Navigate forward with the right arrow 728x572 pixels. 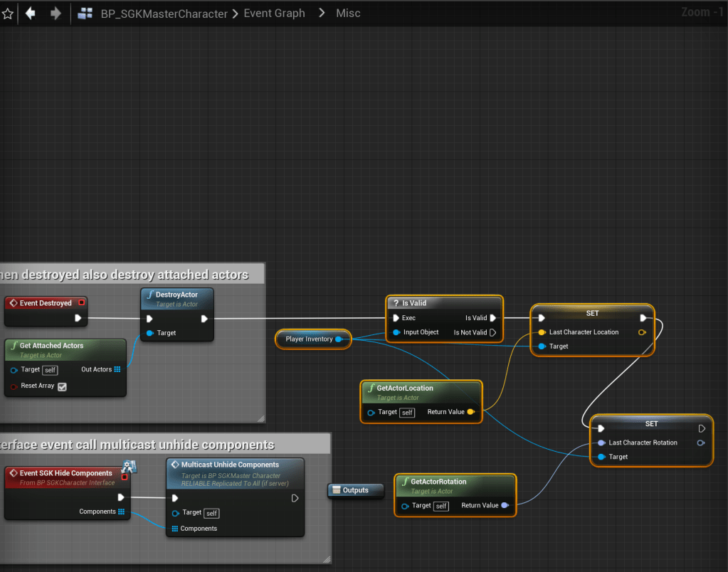pyautogui.click(x=55, y=14)
